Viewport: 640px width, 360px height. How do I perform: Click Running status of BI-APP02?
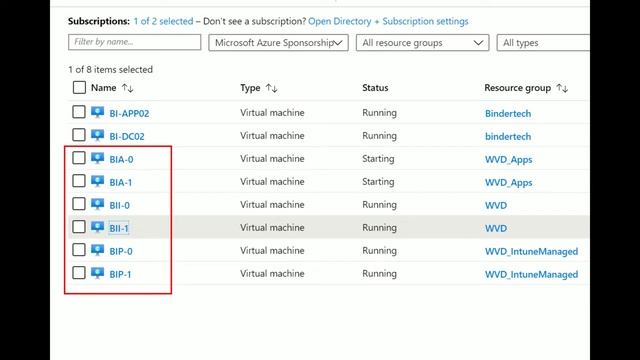pyautogui.click(x=379, y=113)
